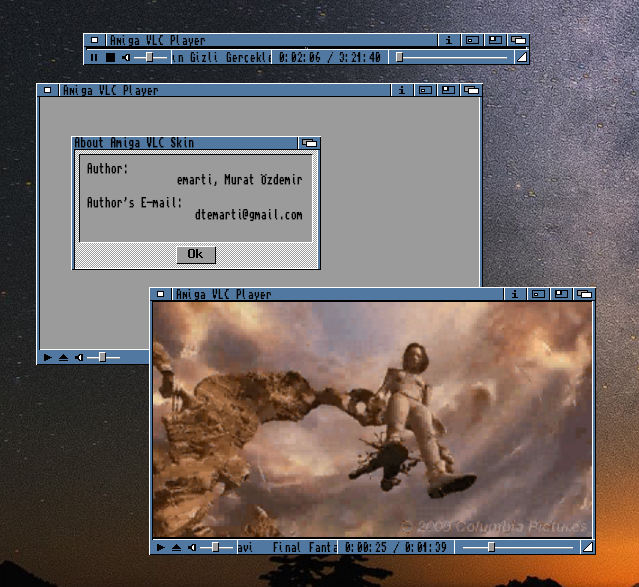This screenshot has width=639, height=587.
Task: Click time display 0:00:25 / 0:01:39
Action: click(396, 547)
